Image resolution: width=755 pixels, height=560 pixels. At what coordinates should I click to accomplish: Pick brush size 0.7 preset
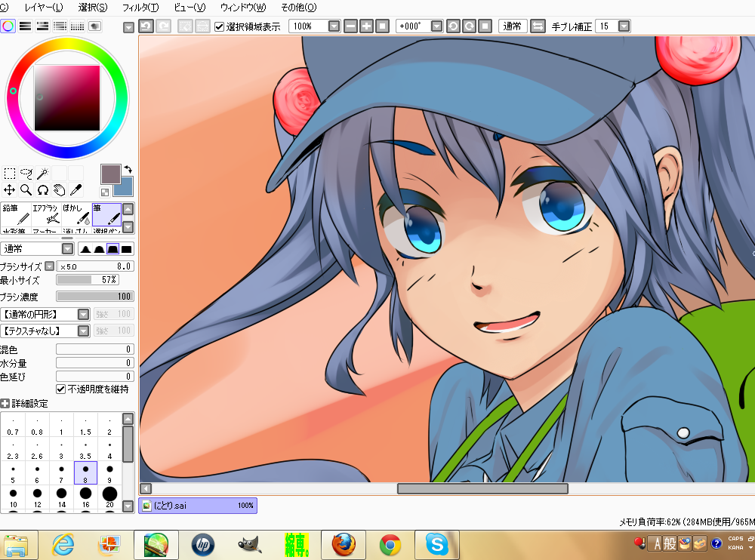coord(13,425)
